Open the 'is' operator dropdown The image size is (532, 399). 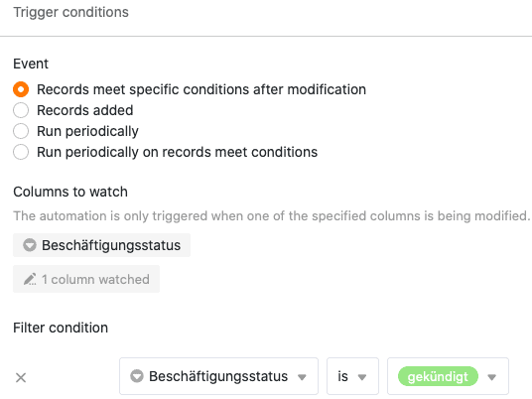(x=352, y=376)
